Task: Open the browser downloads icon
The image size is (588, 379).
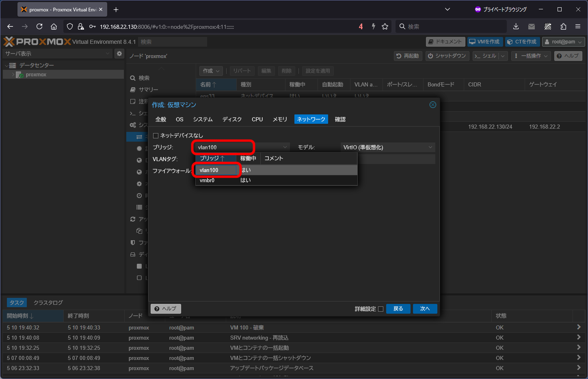Action: pos(516,26)
